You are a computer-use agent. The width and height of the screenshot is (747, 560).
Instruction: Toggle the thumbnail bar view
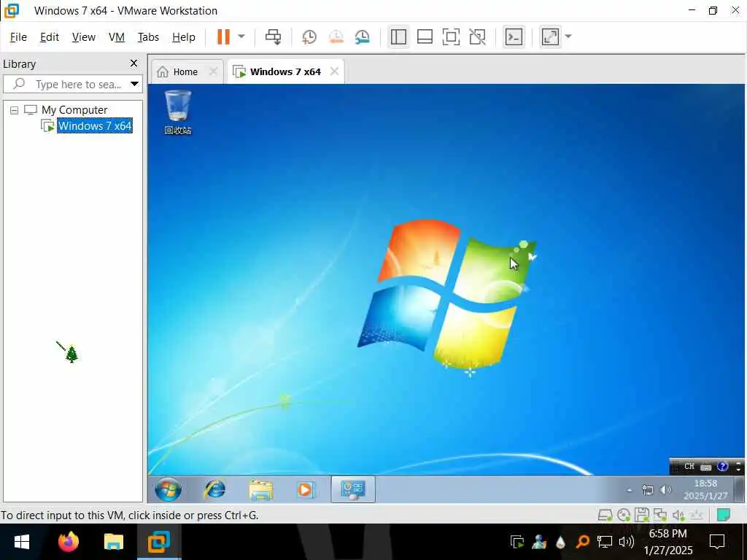[x=425, y=36]
